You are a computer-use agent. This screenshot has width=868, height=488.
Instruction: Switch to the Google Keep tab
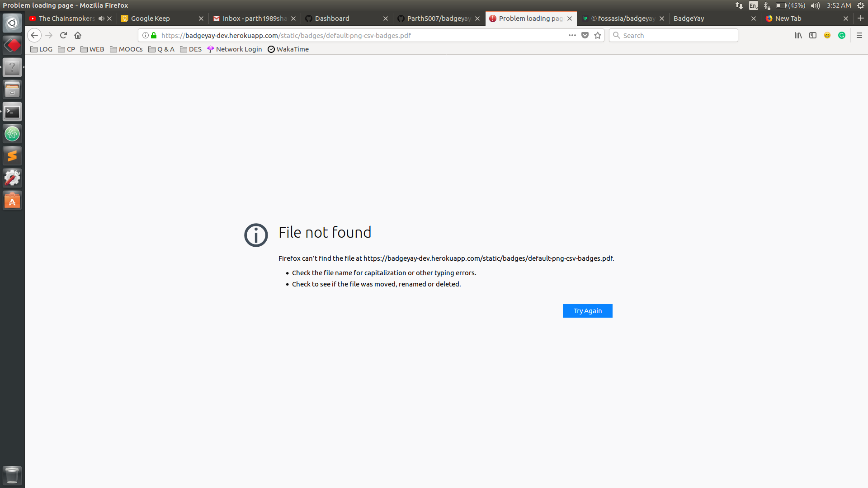pyautogui.click(x=163, y=19)
